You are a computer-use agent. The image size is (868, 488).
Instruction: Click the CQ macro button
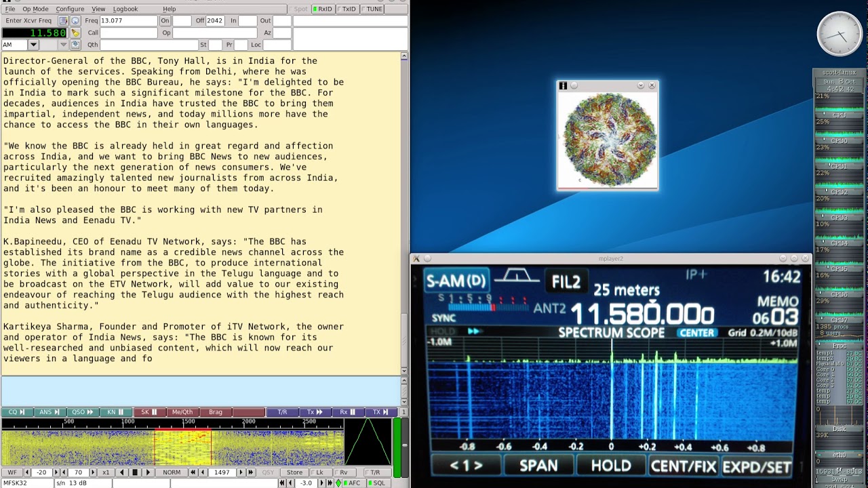click(x=18, y=412)
